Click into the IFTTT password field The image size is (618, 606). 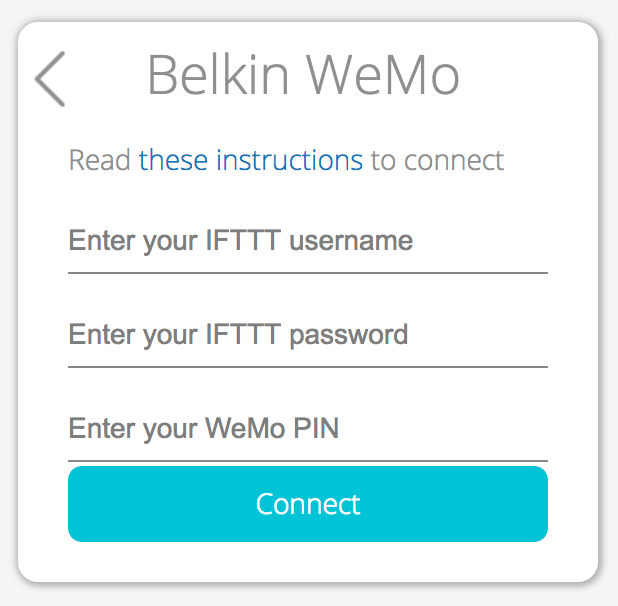tap(307, 335)
